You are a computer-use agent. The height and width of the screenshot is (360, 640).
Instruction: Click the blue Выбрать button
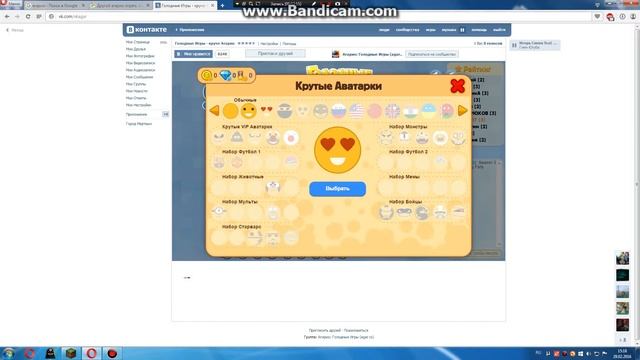point(338,189)
